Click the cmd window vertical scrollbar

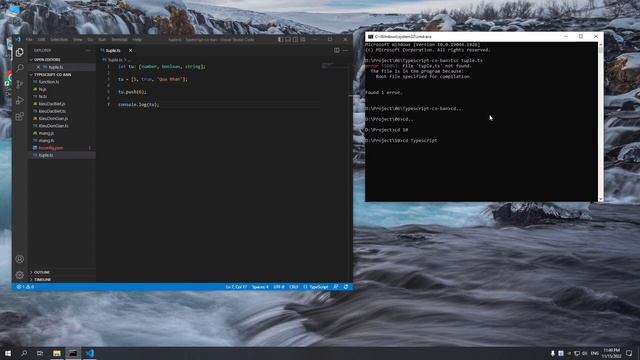pos(600,121)
